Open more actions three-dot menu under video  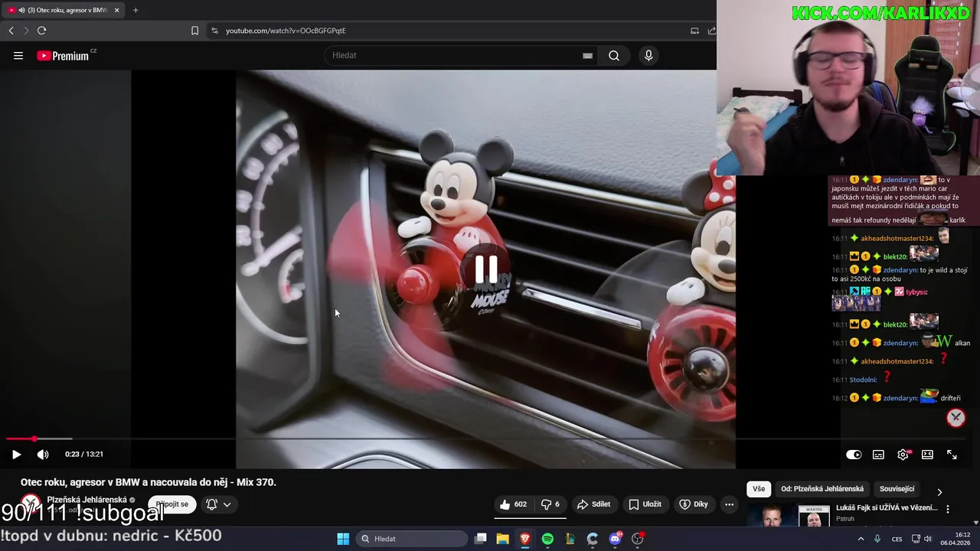[729, 504]
